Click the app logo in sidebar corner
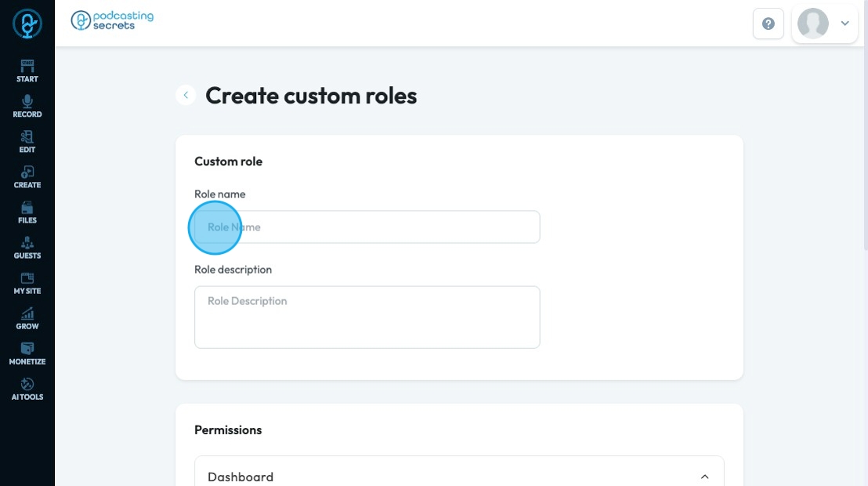The image size is (868, 486). 27,24
